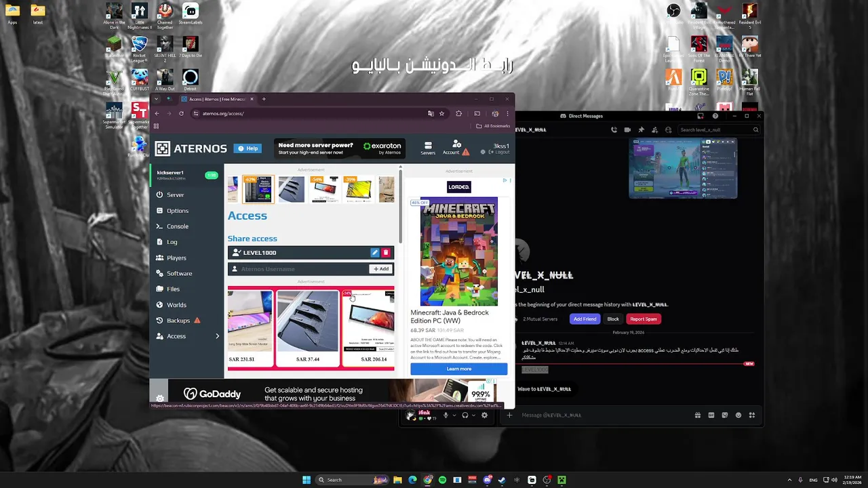Open the Server page in Aternos sidebar

click(175, 195)
